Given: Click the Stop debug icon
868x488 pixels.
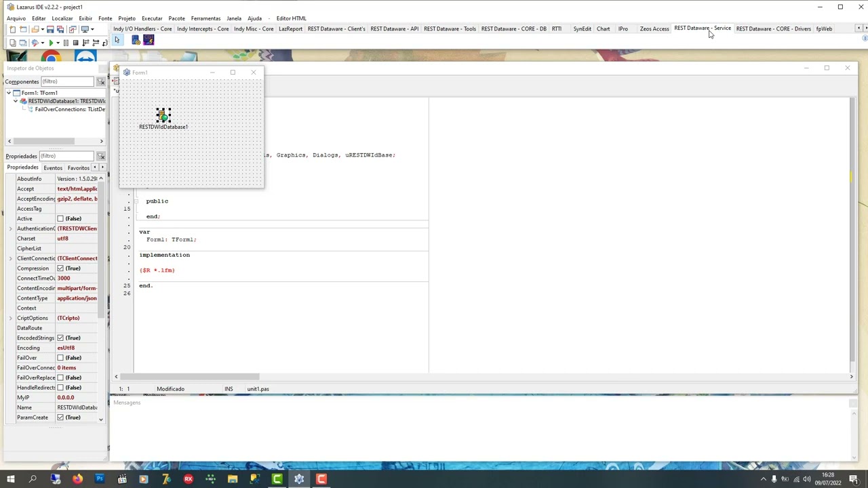Looking at the screenshot, I should 75,43.
